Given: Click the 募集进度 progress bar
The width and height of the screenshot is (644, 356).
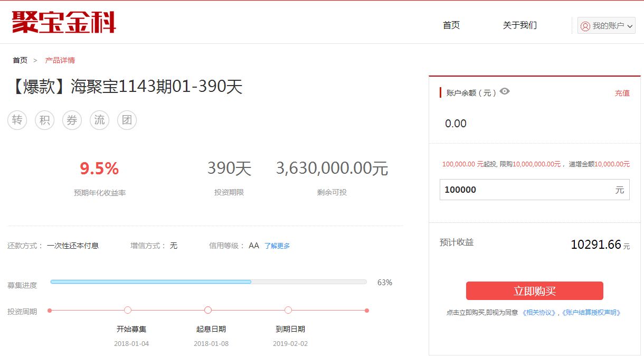Looking at the screenshot, I should pos(208,282).
